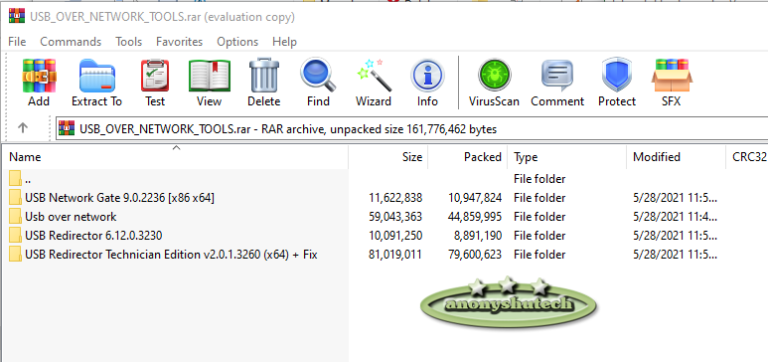The image size is (768, 362).
Task: Open the Find magnifier icon
Action: point(318,75)
